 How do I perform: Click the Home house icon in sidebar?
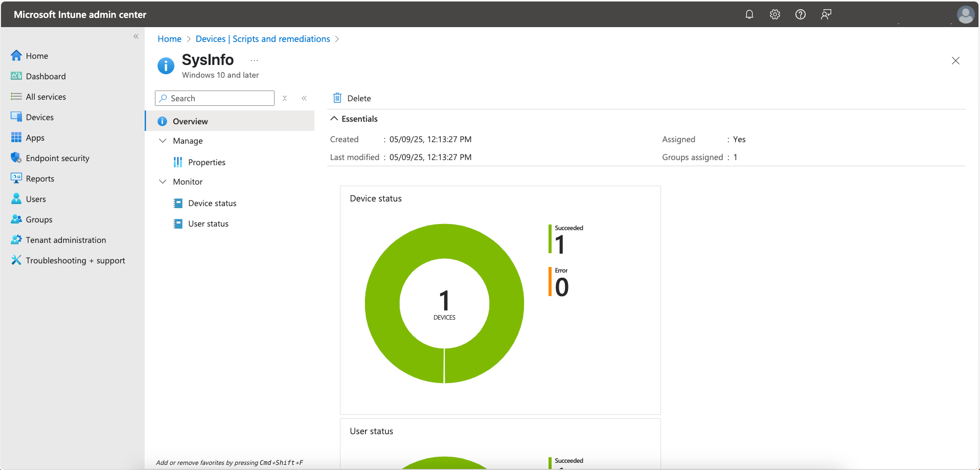click(x=16, y=55)
